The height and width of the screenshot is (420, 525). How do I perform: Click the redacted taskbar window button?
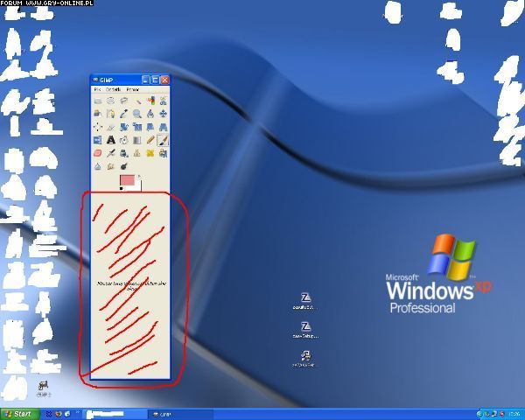point(115,414)
